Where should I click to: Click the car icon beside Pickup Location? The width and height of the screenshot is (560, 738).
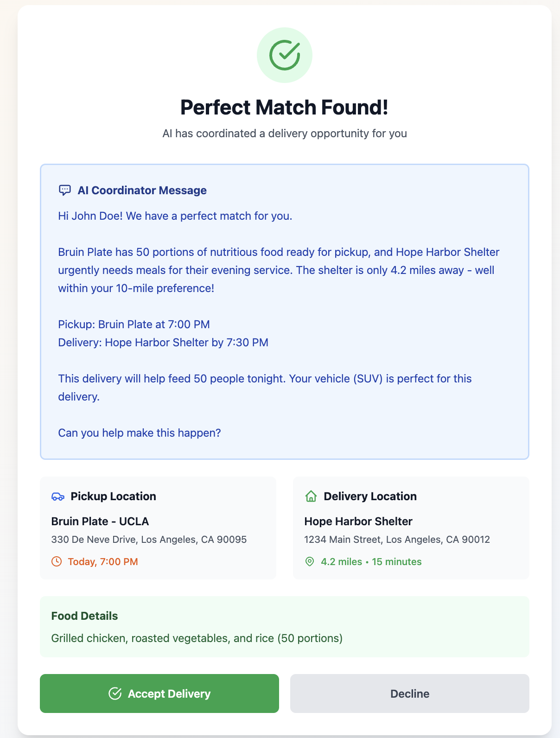57,496
